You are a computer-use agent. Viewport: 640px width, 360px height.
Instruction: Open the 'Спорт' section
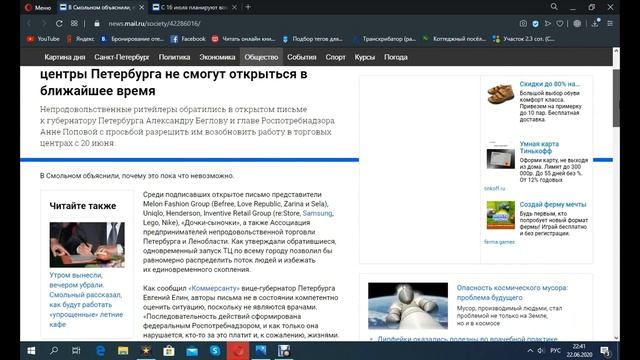pos(336,57)
